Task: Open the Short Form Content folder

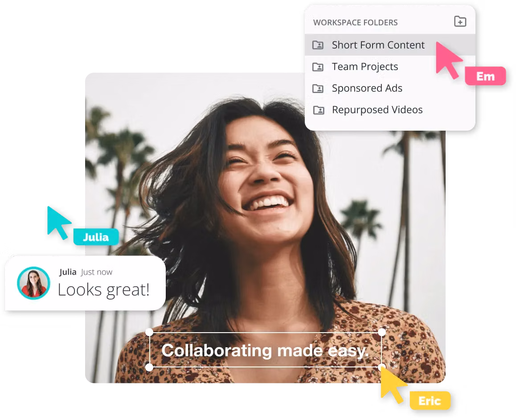Action: tap(378, 45)
